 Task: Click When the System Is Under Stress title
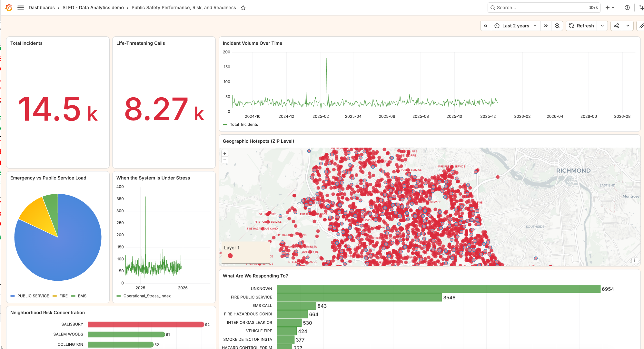click(x=153, y=178)
